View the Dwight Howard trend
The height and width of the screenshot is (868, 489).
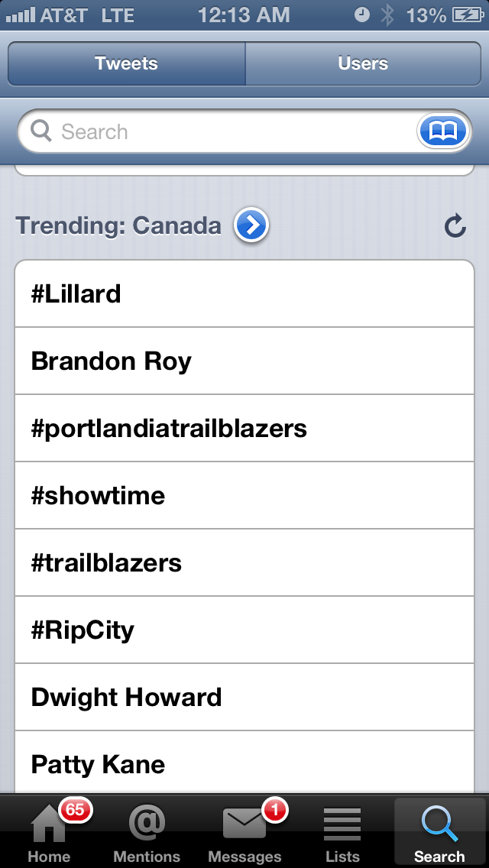tap(244, 698)
